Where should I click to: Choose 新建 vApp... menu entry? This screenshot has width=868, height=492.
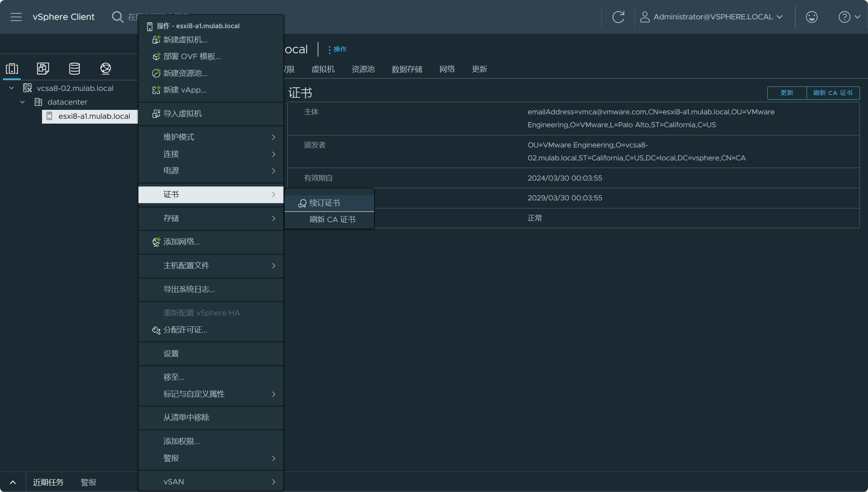pos(211,90)
